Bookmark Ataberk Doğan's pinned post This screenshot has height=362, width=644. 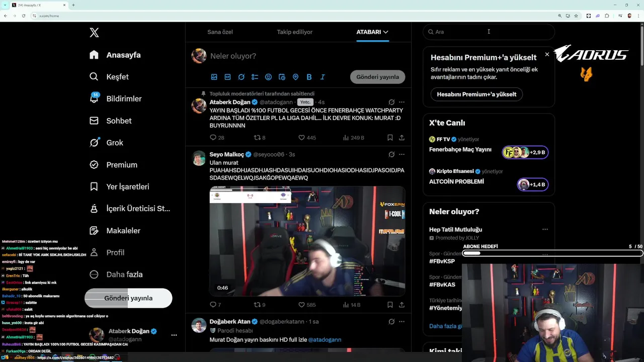(x=390, y=137)
